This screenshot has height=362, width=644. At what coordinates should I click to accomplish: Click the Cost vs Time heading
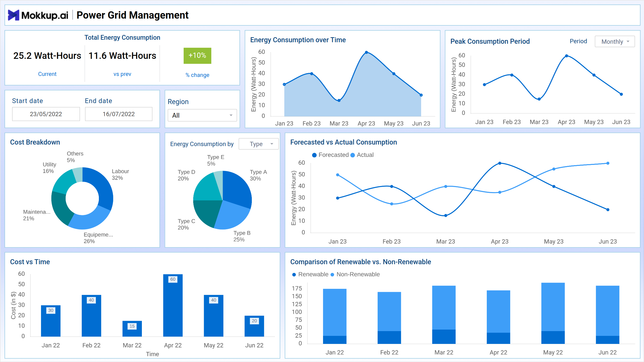[30, 262]
